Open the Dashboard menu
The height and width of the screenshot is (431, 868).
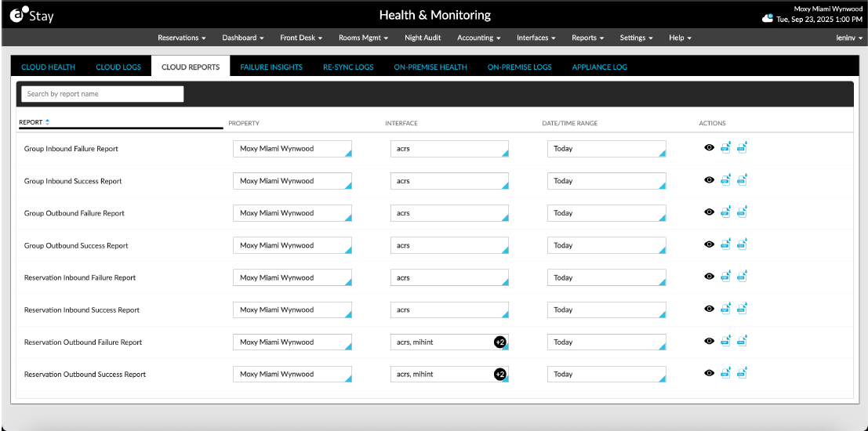point(242,38)
